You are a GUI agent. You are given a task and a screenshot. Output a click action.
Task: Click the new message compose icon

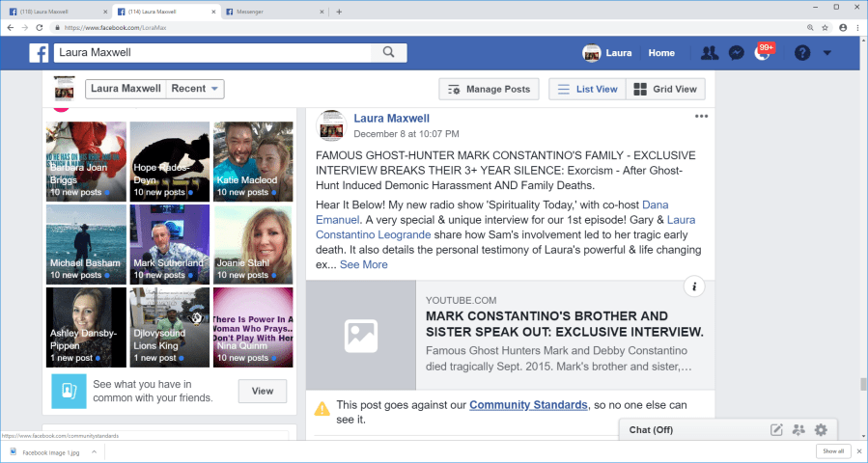click(x=776, y=430)
